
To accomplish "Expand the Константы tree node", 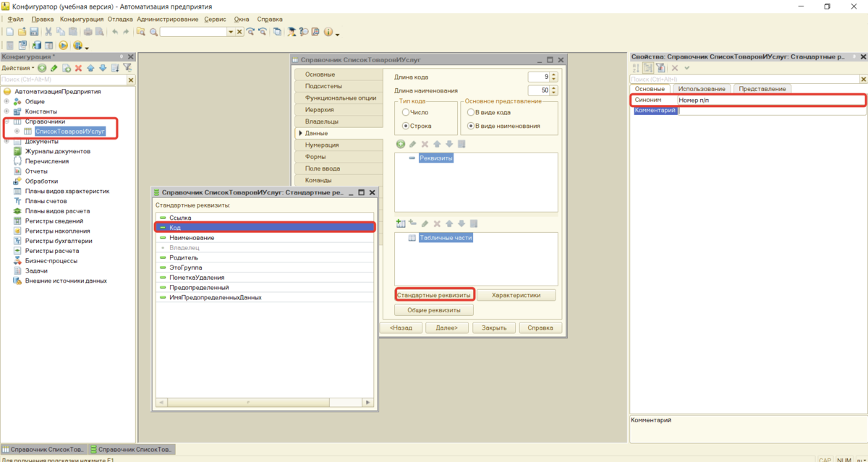I will click(7, 112).
